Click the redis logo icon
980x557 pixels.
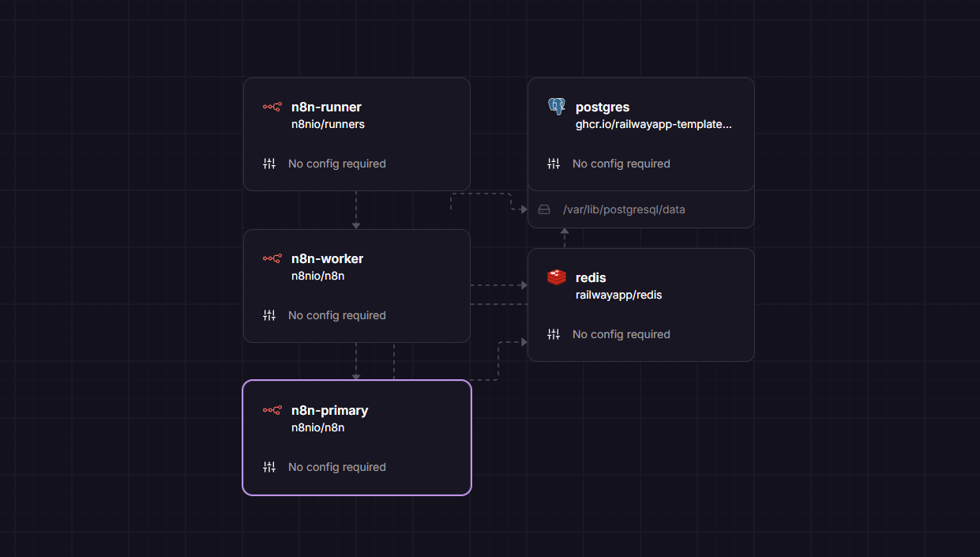click(557, 277)
